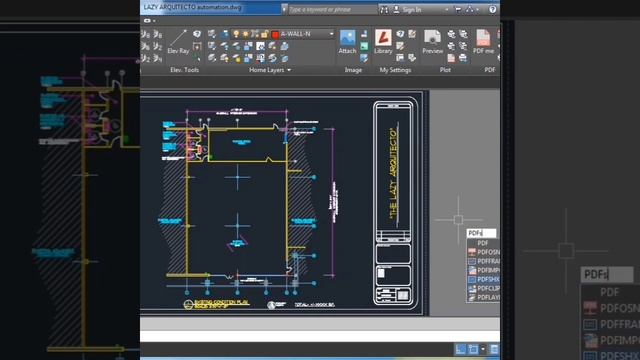Viewport: 640px width, 360px height.
Task: Click the rightmost status bar icon
Action: [x=494, y=349]
